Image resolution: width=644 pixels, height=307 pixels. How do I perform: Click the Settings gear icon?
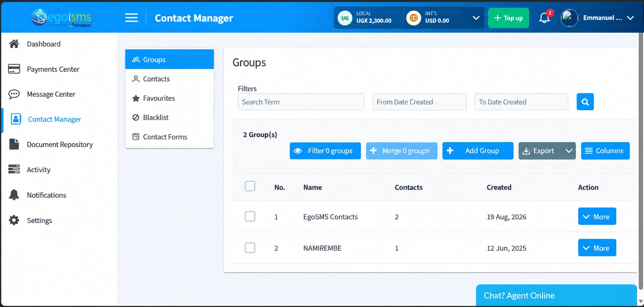[x=14, y=220]
